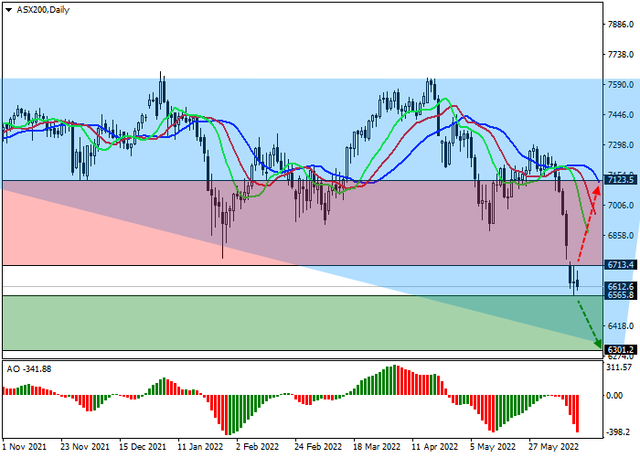This screenshot has width=640, height=457.
Task: Select the 6713.4 price level label
Action: tap(620, 265)
